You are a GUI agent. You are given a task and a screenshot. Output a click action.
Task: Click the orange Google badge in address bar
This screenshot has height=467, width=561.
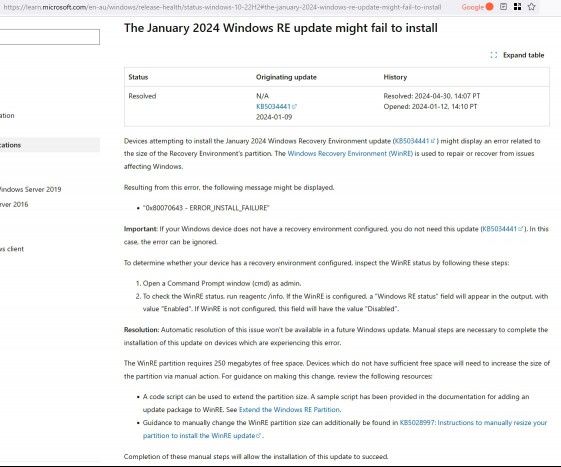[477, 7]
